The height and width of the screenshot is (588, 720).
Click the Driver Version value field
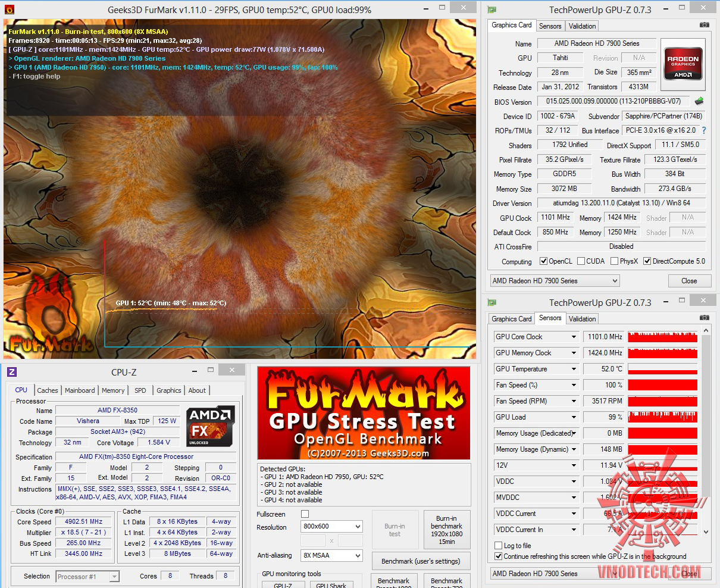[621, 203]
